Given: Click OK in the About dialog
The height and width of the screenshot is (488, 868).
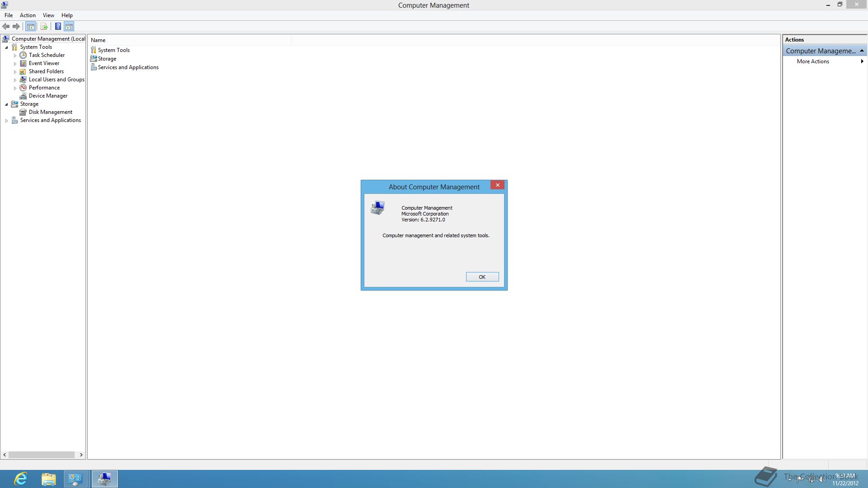Looking at the screenshot, I should (482, 277).
